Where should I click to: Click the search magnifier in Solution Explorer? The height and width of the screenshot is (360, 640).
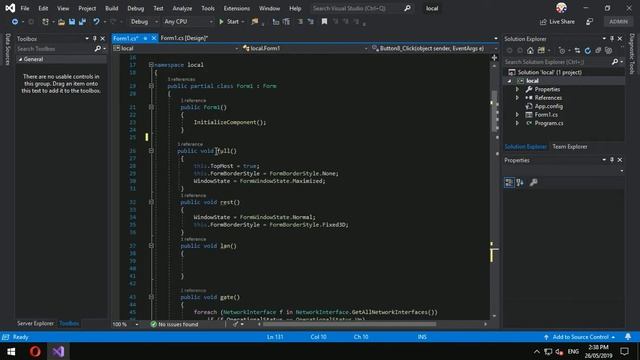(x=615, y=62)
